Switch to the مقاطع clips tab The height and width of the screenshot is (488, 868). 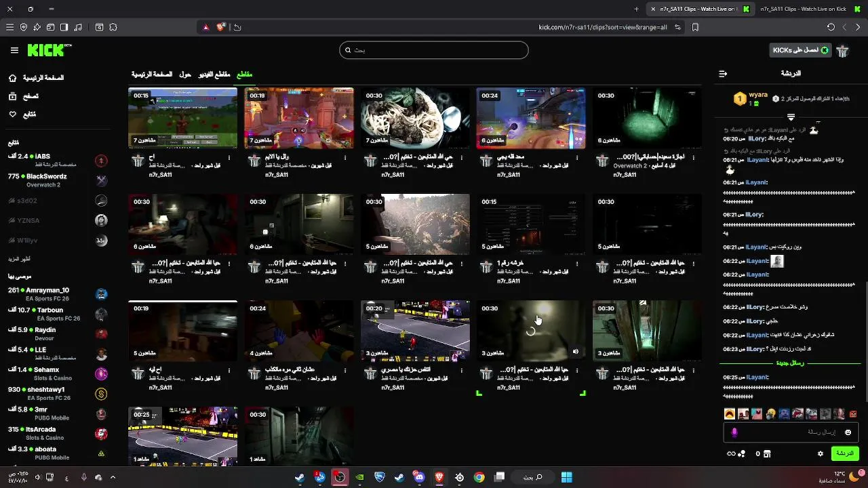pos(244,74)
